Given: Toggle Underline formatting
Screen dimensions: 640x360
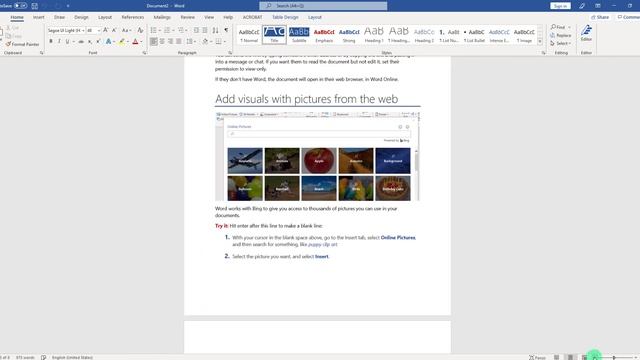Looking at the screenshot, I should coord(67,41).
